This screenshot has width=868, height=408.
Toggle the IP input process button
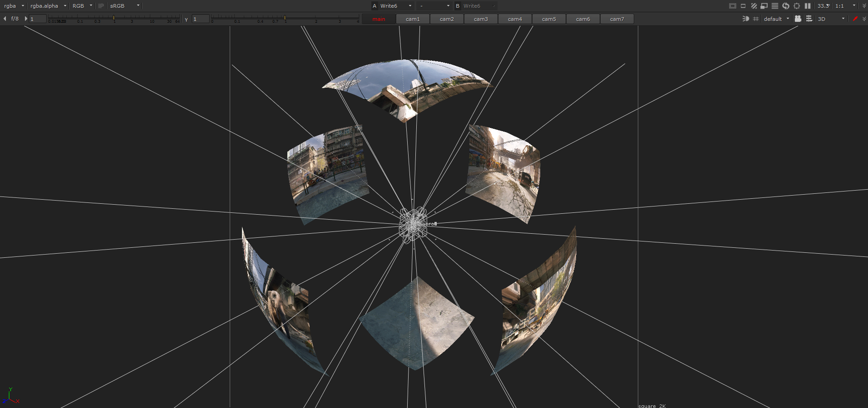pos(101,6)
